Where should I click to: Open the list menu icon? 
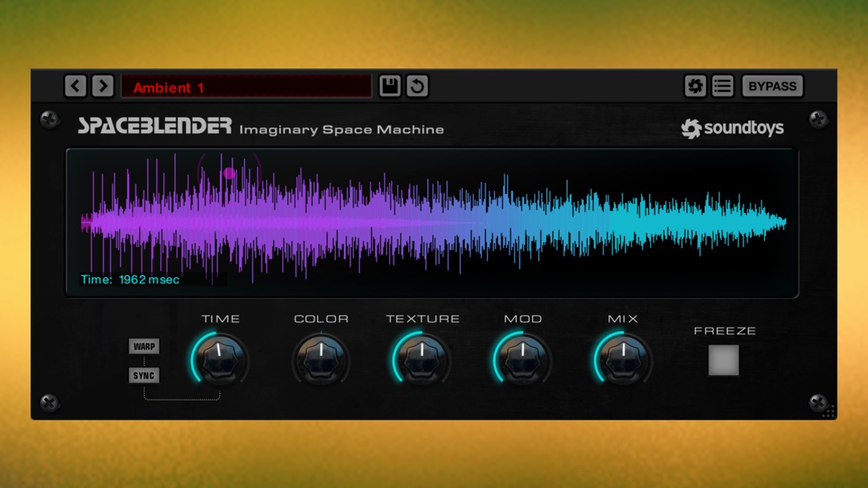(x=723, y=86)
